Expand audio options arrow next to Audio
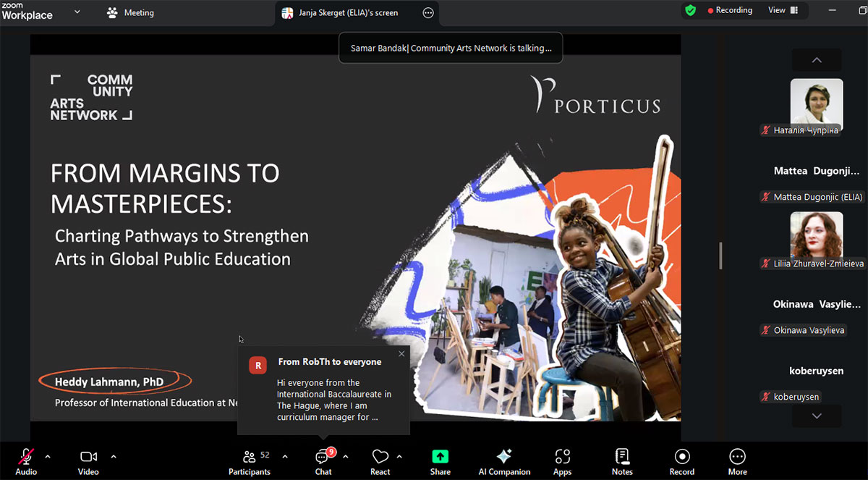The image size is (868, 480). 48,456
